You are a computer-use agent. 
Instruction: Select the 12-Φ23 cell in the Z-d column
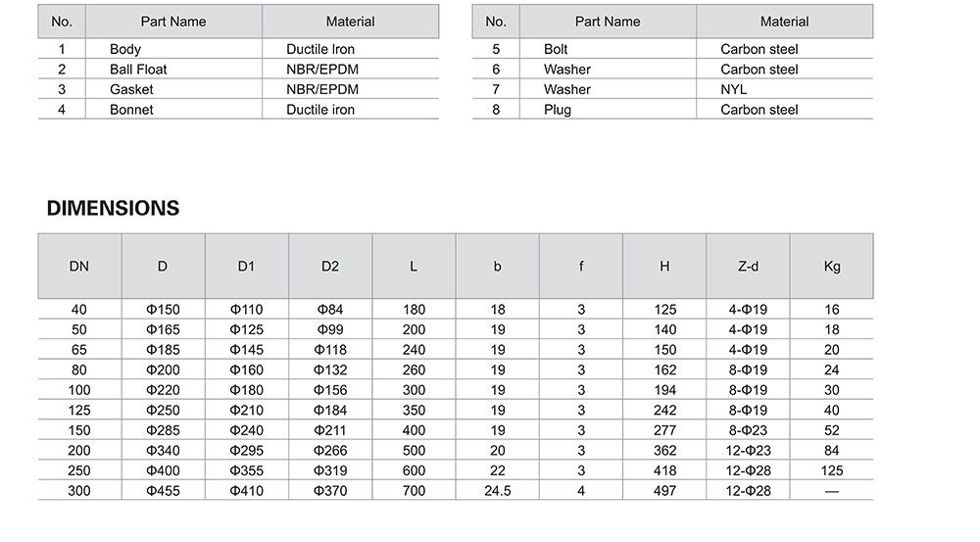click(x=748, y=451)
